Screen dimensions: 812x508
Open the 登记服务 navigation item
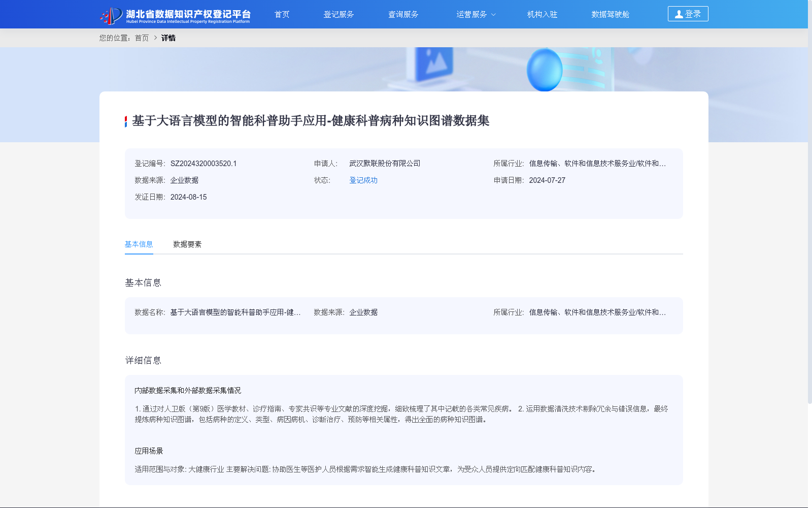coord(339,14)
